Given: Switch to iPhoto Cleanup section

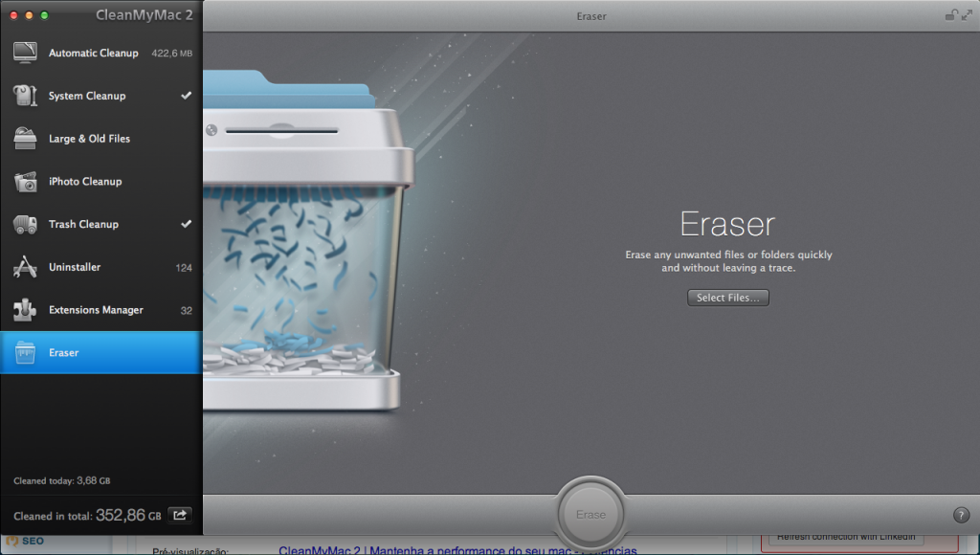Looking at the screenshot, I should tap(101, 181).
